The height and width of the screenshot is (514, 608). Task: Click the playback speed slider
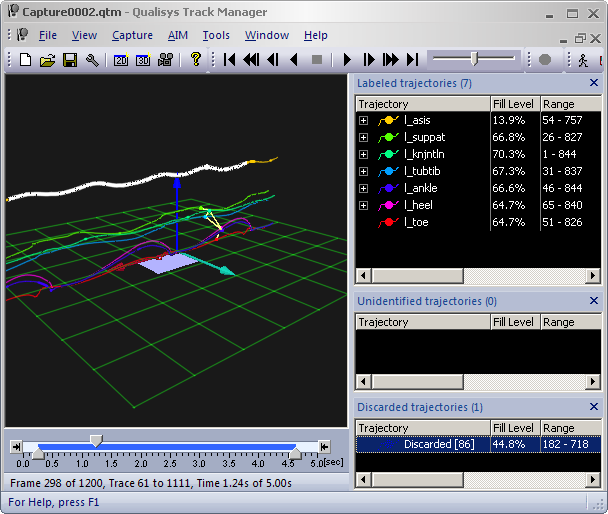click(474, 59)
